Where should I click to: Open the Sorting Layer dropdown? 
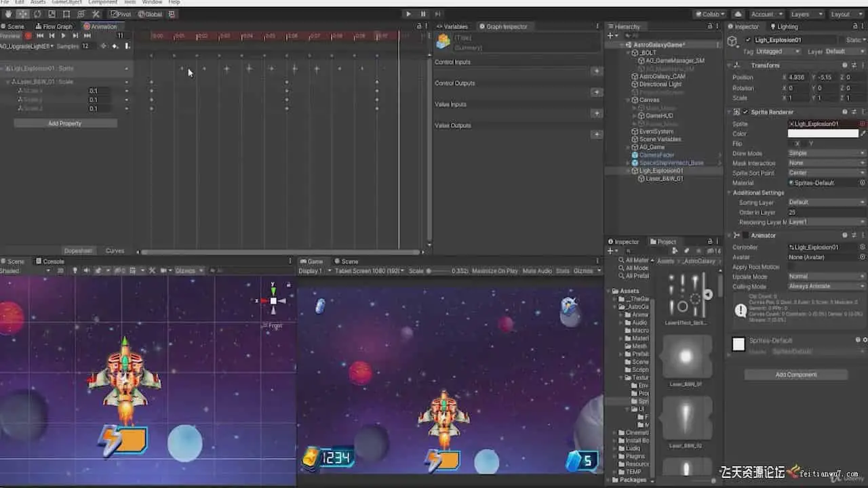coord(827,202)
